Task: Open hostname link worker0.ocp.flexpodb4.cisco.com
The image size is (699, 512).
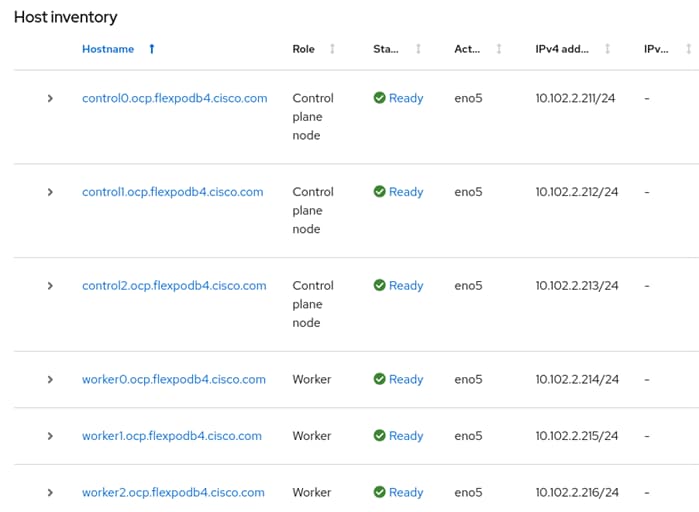Action: (x=174, y=380)
